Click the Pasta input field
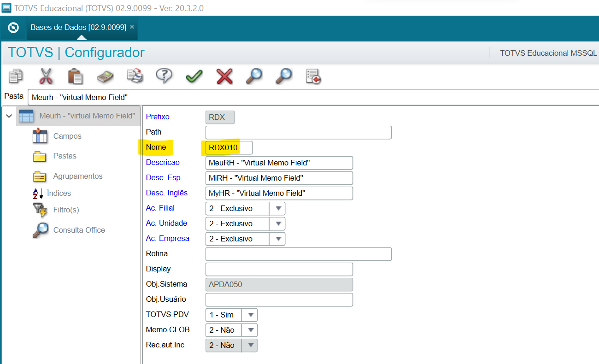 click(313, 97)
